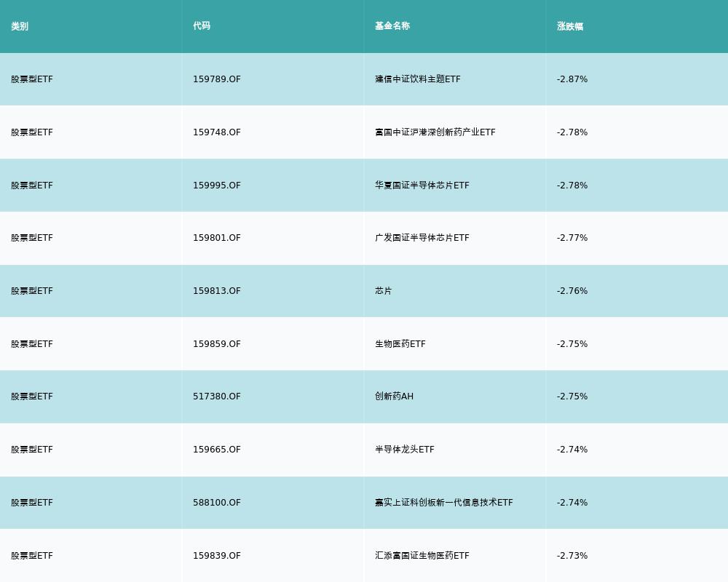Screen dimensions: 728x582
Task: Click 股票型ETF category in 159801.OF row
Action: [32, 238]
